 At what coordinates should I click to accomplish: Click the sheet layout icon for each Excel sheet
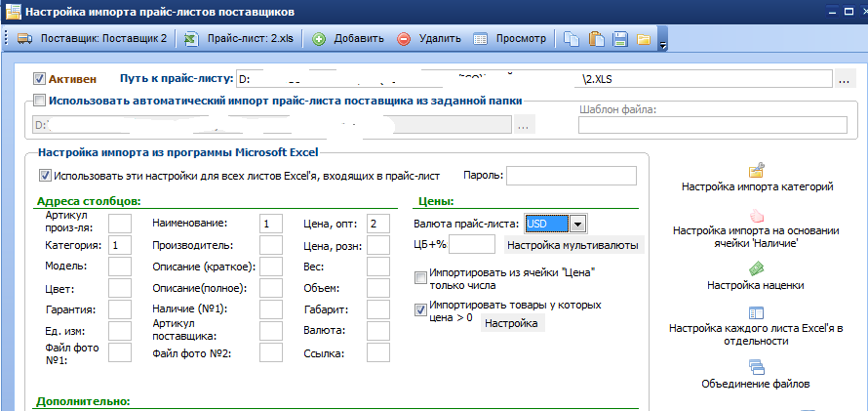point(756,313)
